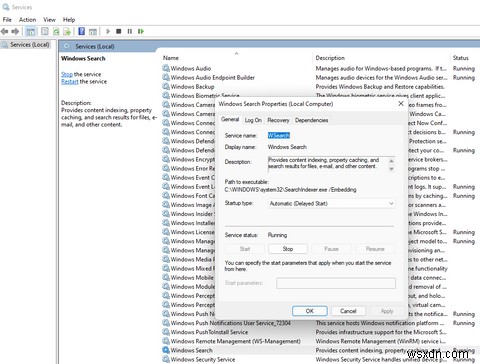Switch to the General tab
Image resolution: width=480 pixels, height=364 pixels.
[x=230, y=120]
